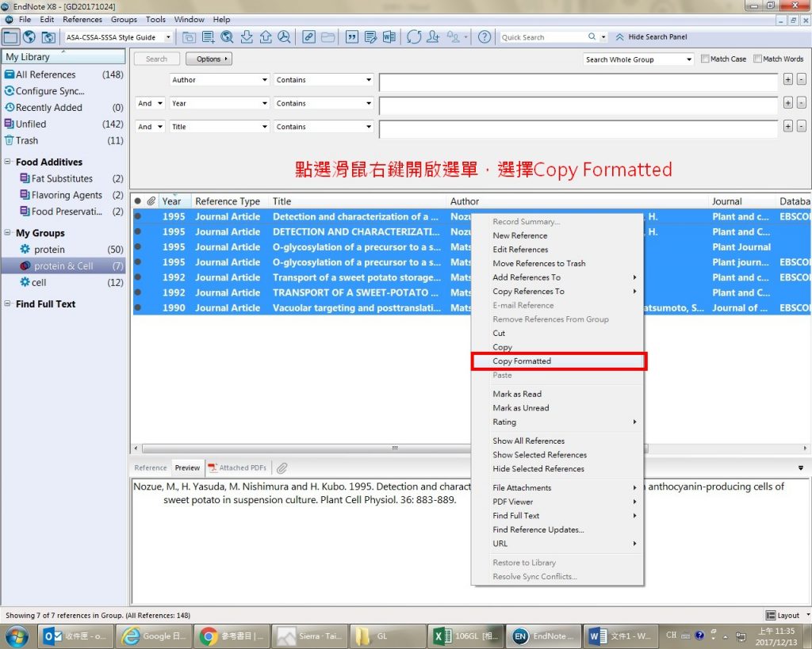The height and width of the screenshot is (649, 812).
Task: Select the Trash group
Action: 63,140
